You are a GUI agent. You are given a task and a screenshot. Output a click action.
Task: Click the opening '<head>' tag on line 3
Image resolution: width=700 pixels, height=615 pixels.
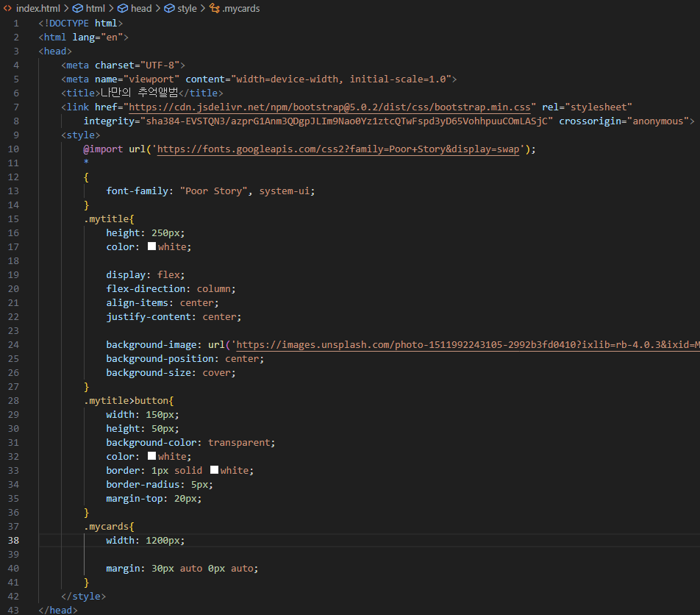pos(55,51)
